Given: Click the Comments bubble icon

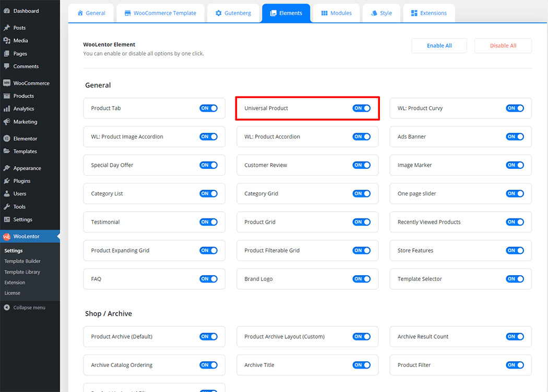Looking at the screenshot, I should point(7,66).
